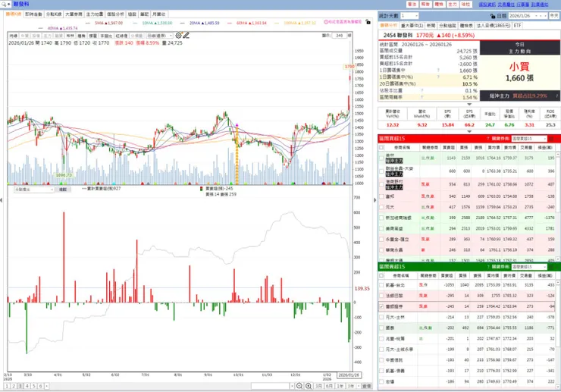Expand the triangle below the summary statistics
This screenshot has width=561, height=392.
pos(469,104)
